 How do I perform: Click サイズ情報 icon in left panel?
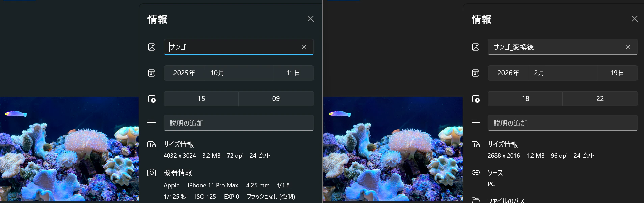pyautogui.click(x=152, y=145)
